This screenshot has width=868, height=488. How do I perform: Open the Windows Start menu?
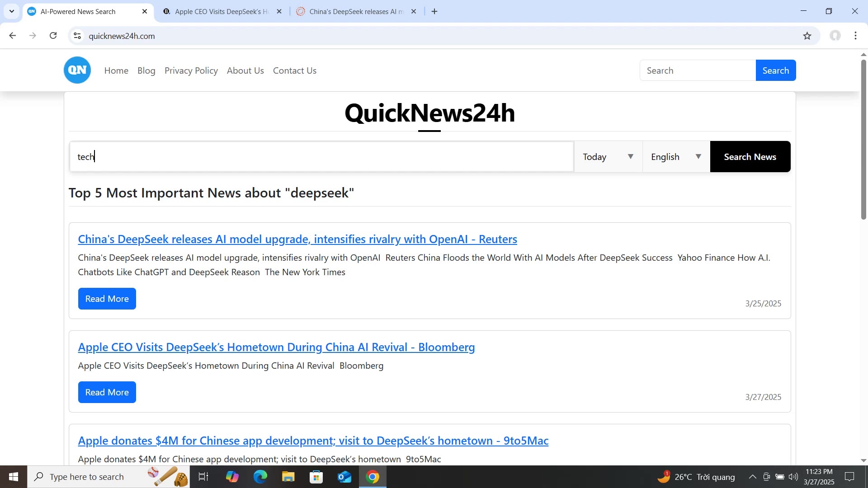(14, 477)
